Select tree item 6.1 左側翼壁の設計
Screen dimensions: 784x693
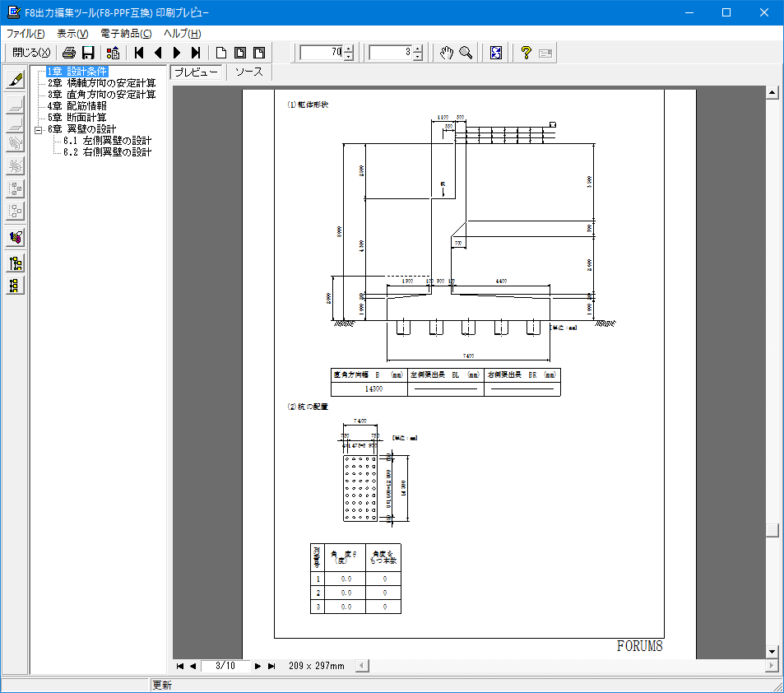point(107,141)
